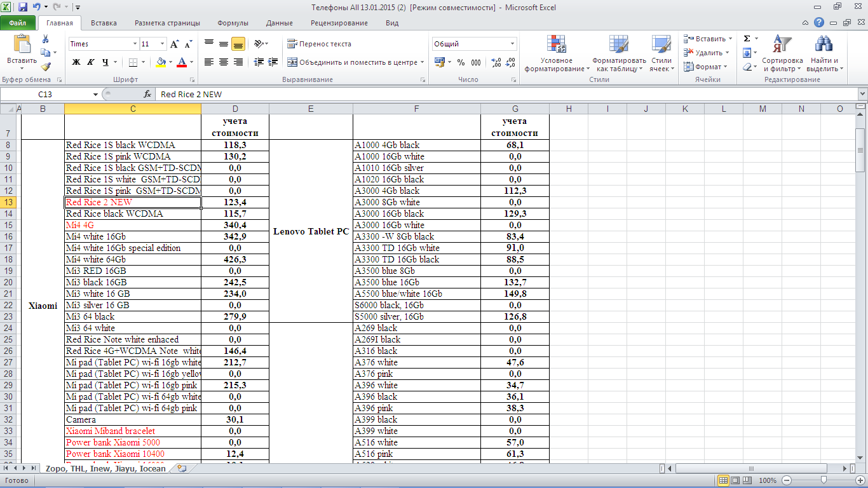
Task: Switch to Page Layout view icon
Action: coord(736,480)
